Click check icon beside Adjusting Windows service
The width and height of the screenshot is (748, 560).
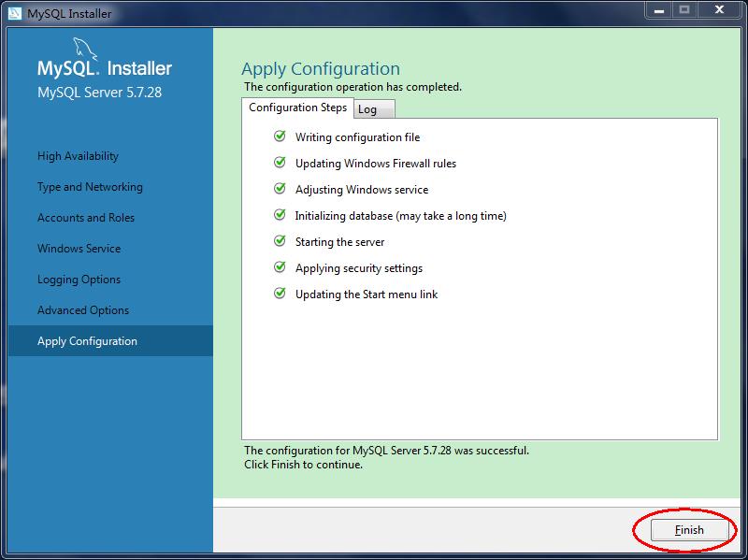[x=280, y=189]
